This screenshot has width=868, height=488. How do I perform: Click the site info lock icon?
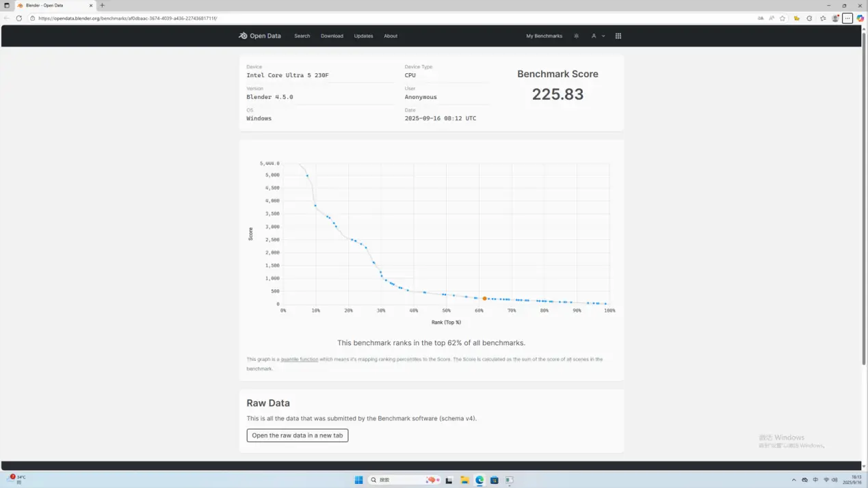coord(33,18)
